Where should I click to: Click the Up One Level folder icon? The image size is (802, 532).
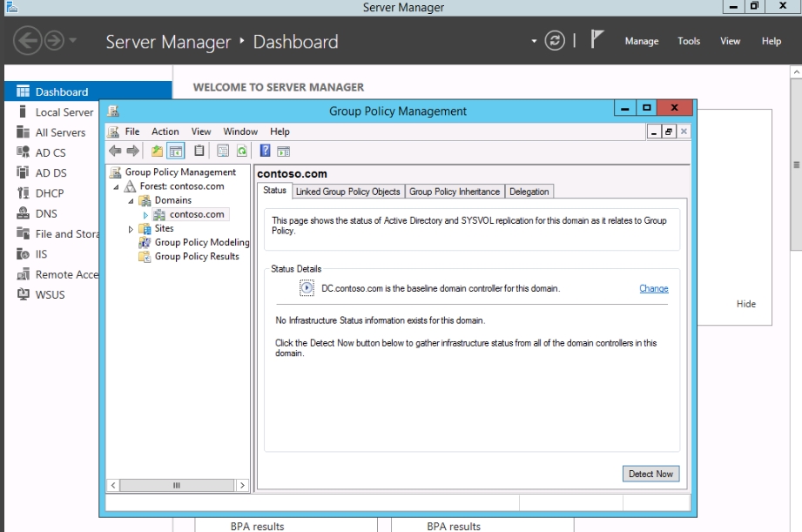(157, 151)
